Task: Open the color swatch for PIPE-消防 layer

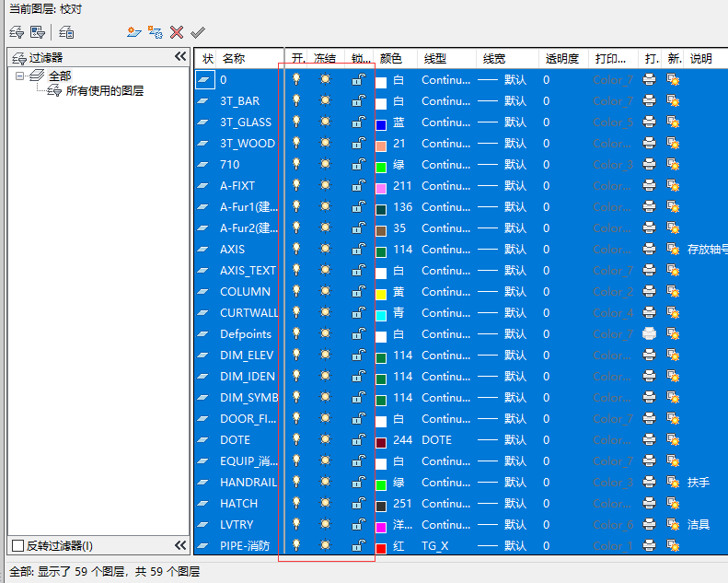Action: pyautogui.click(x=381, y=547)
